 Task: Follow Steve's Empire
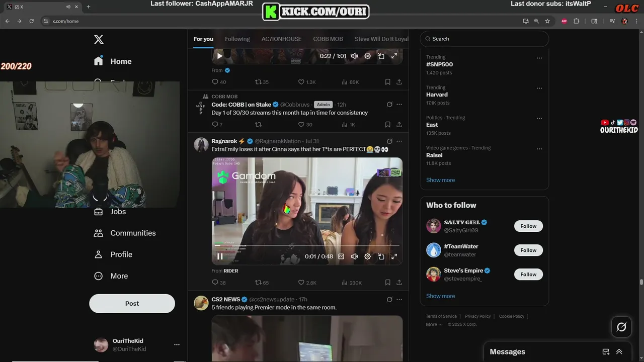click(528, 275)
